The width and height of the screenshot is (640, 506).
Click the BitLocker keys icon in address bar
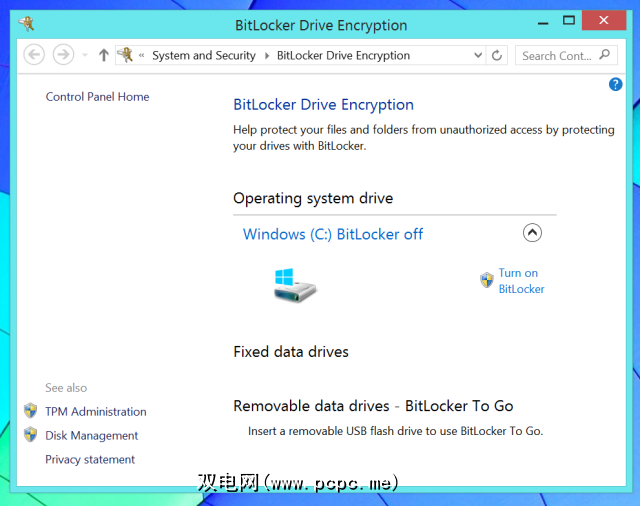pyautogui.click(x=125, y=55)
